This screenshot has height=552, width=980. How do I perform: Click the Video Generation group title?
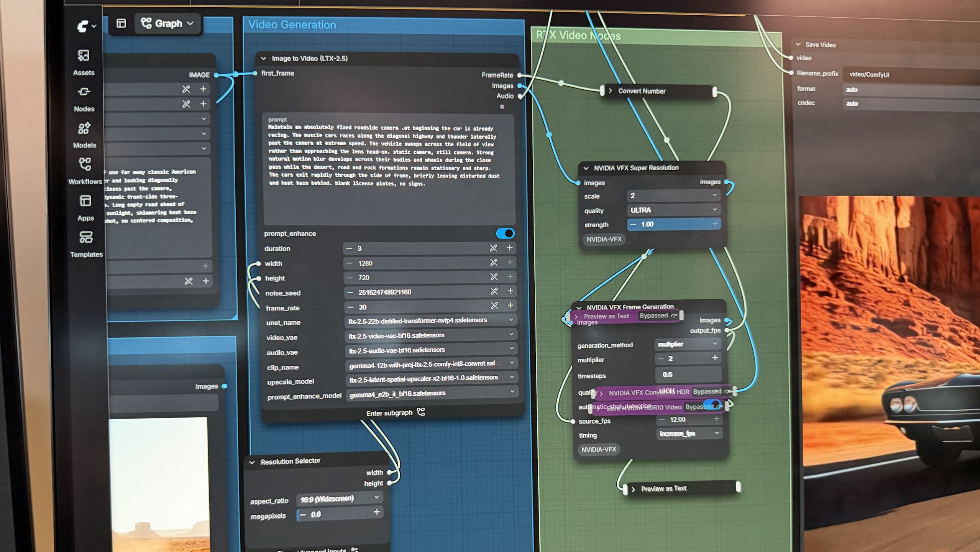[292, 25]
